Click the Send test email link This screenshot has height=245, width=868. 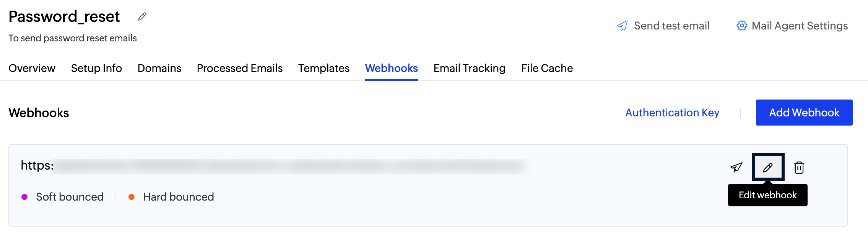[671, 26]
